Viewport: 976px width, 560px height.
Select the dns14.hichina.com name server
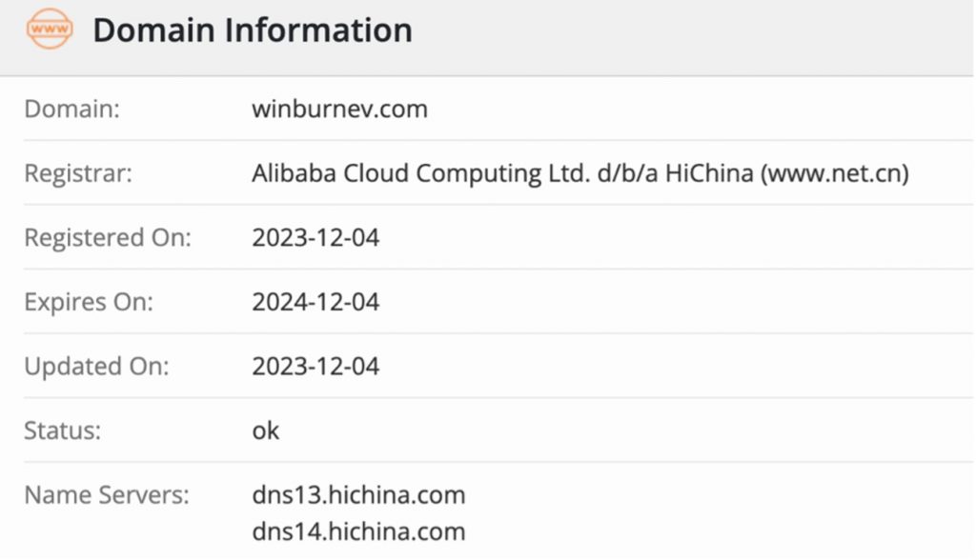click(x=358, y=531)
